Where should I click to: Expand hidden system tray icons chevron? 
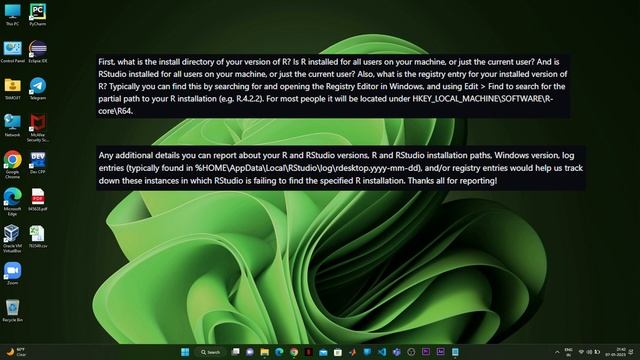click(557, 352)
